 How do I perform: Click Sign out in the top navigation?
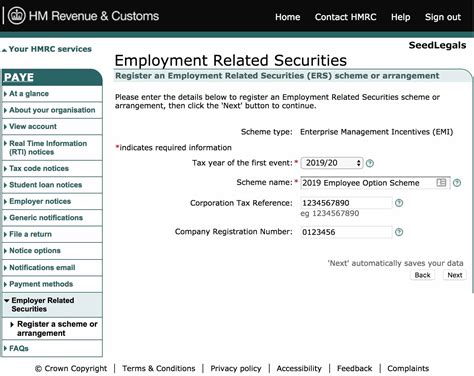[x=443, y=17]
